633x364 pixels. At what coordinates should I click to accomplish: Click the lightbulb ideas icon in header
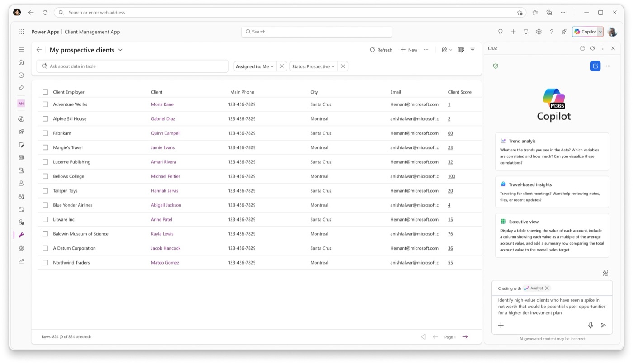pos(501,32)
